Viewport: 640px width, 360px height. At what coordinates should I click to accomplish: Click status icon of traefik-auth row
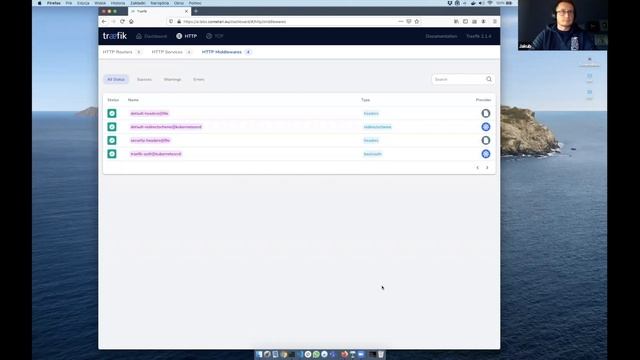pos(112,153)
